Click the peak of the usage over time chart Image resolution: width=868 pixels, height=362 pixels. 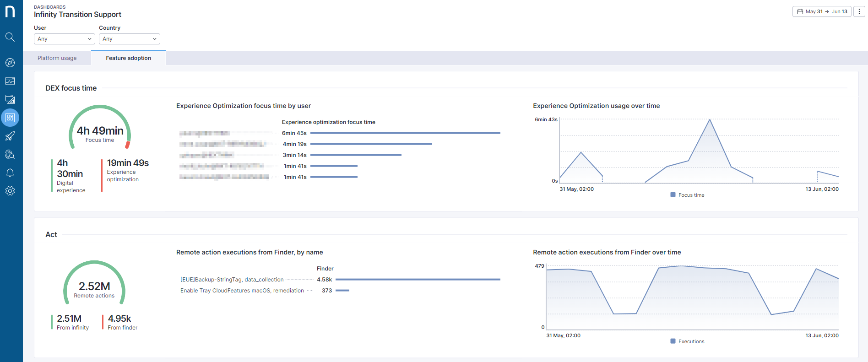click(710, 119)
